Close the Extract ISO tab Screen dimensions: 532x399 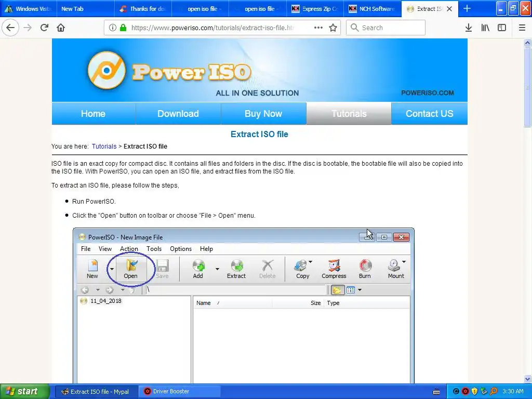449,9
